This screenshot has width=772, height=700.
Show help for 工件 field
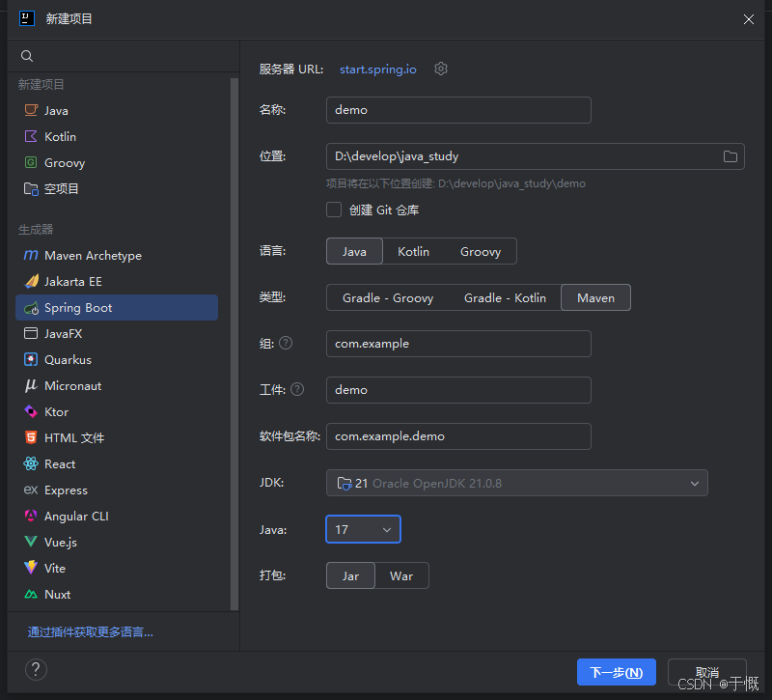click(x=297, y=390)
